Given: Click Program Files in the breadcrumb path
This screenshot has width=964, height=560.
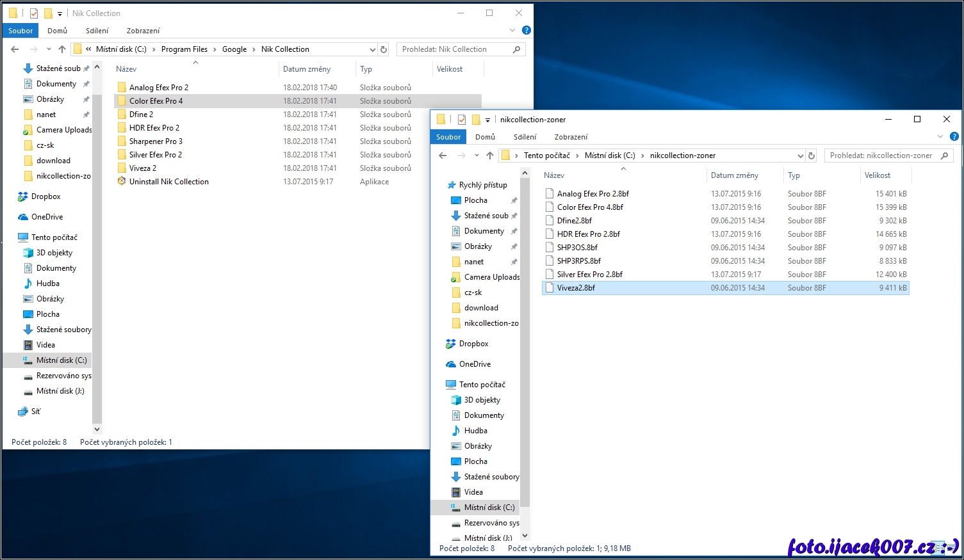Looking at the screenshot, I should point(184,49).
